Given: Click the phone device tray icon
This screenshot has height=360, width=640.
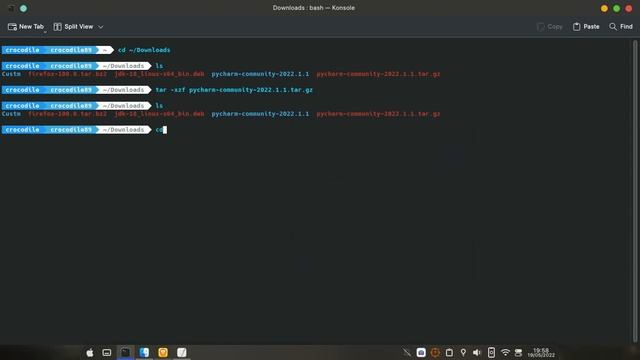Looking at the screenshot, I should pos(491,352).
